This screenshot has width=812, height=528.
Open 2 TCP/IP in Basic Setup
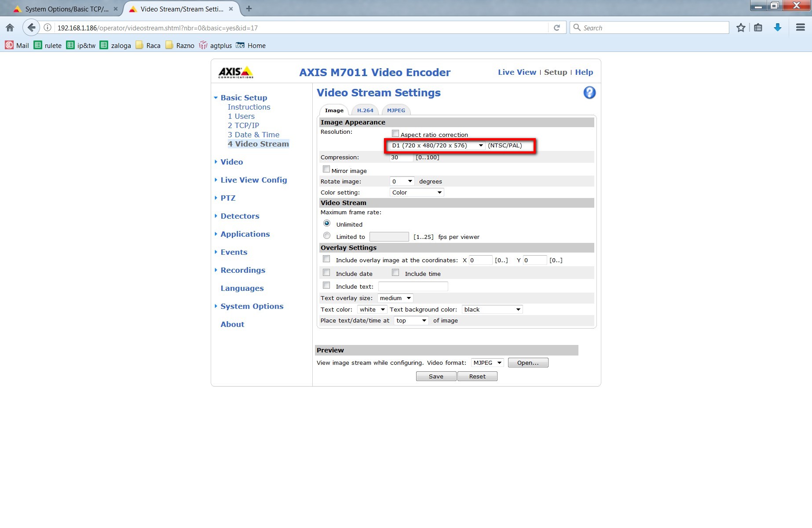pyautogui.click(x=243, y=125)
